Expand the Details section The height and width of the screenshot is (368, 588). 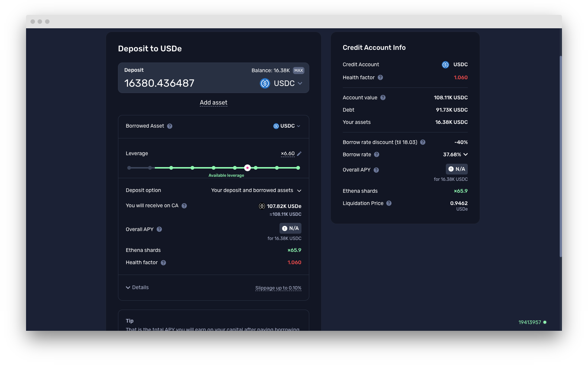pos(137,288)
